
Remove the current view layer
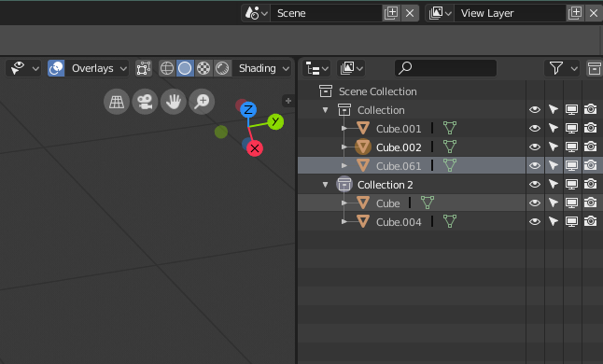[594, 13]
